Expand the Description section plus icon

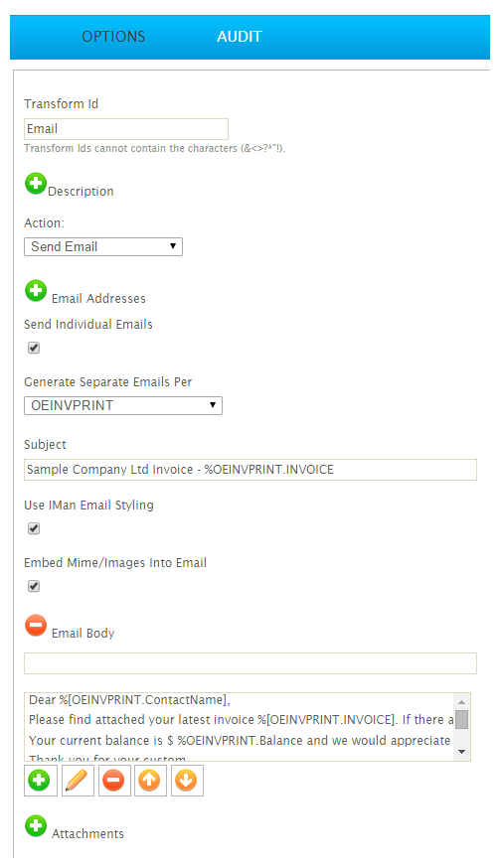click(x=36, y=184)
